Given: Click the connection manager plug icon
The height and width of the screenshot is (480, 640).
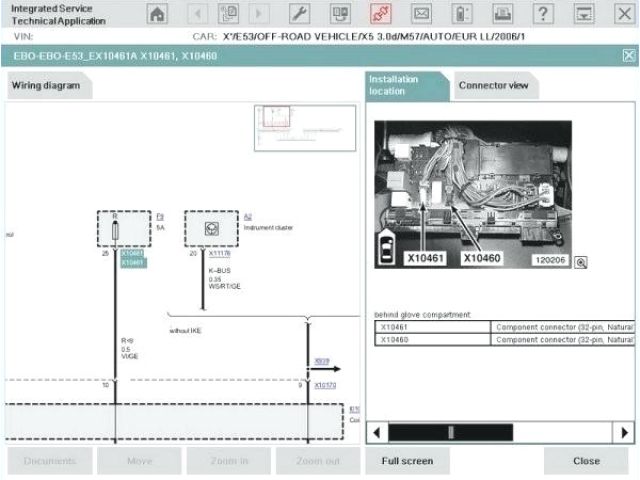Looking at the screenshot, I should pyautogui.click(x=380, y=14).
